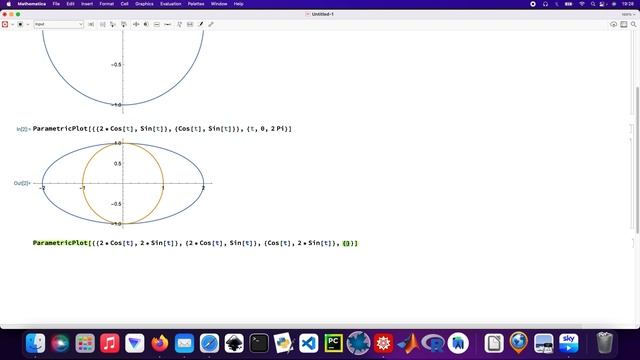Open the Help menu
Image resolution: width=640 pixels, height=360 pixels.
[x=238, y=4]
